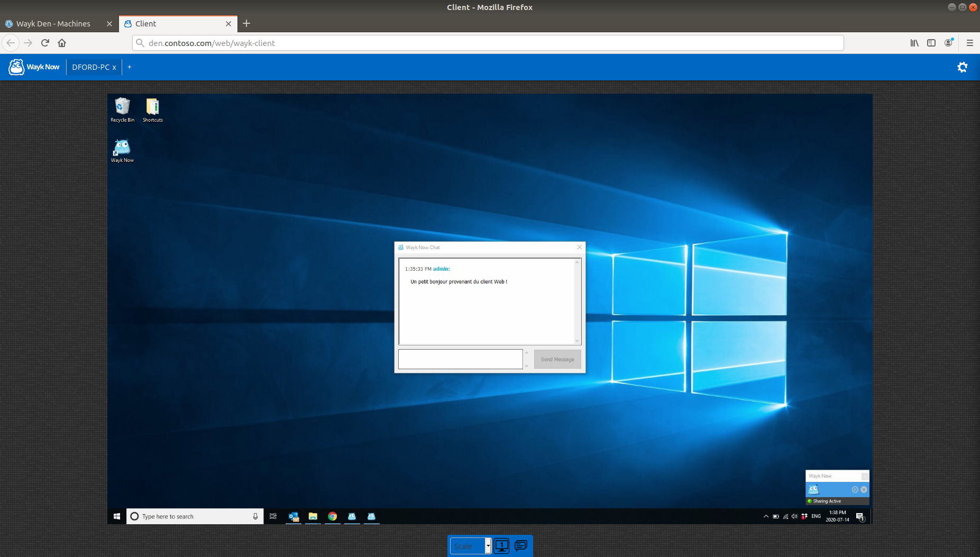The image size is (980, 557).
Task: Go back in browser history
Action: 11,43
